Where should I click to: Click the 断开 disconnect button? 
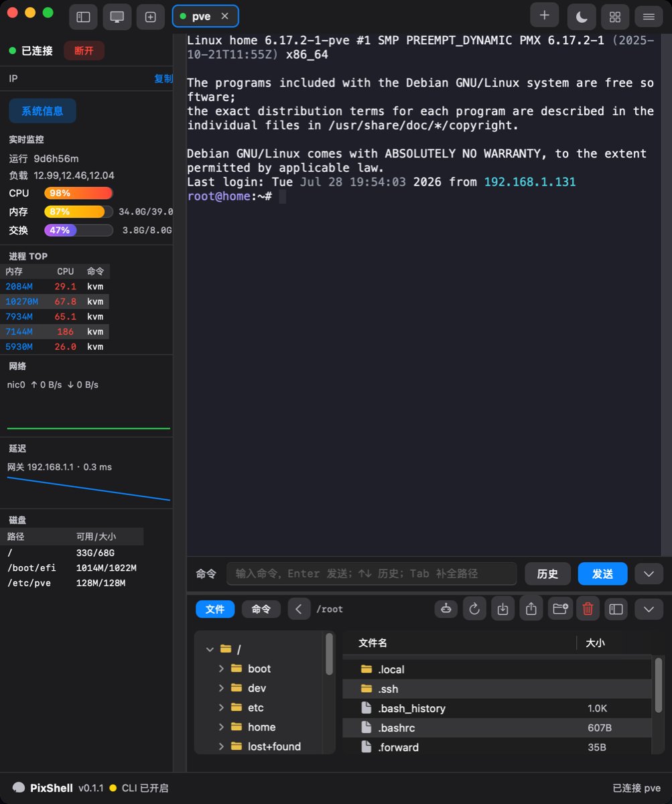tap(84, 51)
